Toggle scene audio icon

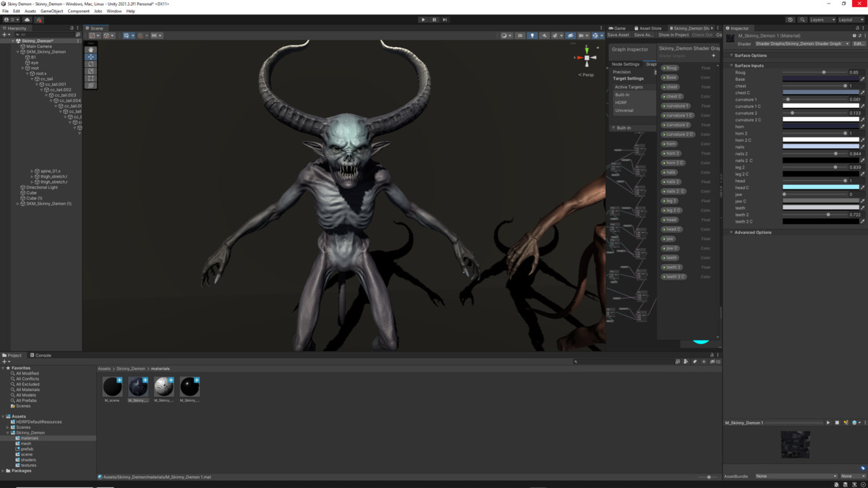(543, 35)
